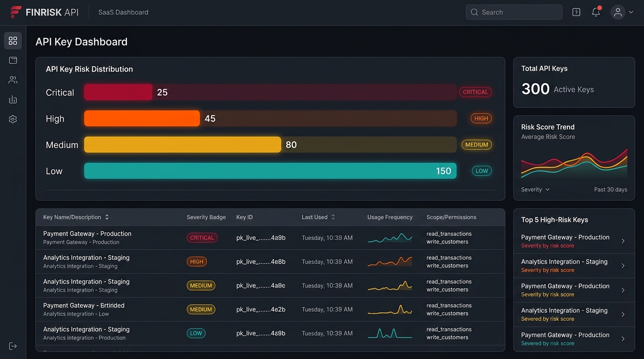Sort by Last Used column
Image resolution: width=644 pixels, height=359 pixels.
318,217
